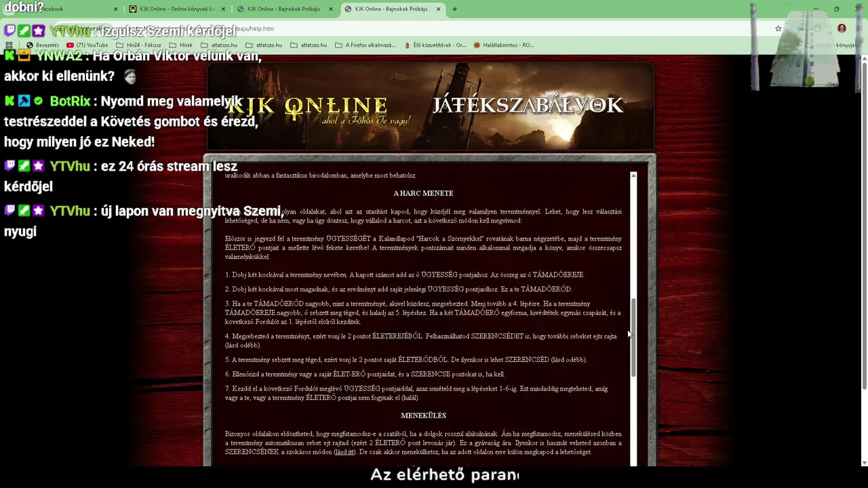
Task: Open the apps grid in bookmarks bar
Action: click(x=9, y=45)
